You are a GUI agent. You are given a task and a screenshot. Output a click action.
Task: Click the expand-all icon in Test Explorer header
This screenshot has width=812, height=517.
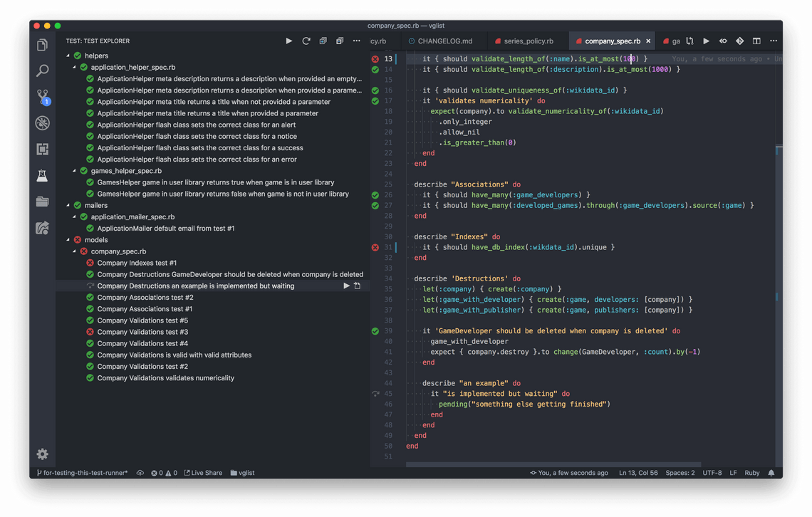point(323,41)
